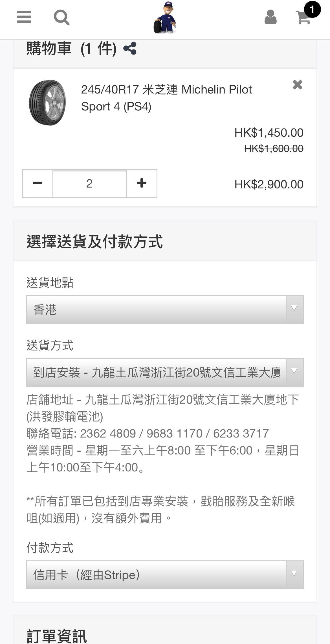This screenshot has width=330, height=644.
Task: Share the cart via share icon
Action: 130,48
